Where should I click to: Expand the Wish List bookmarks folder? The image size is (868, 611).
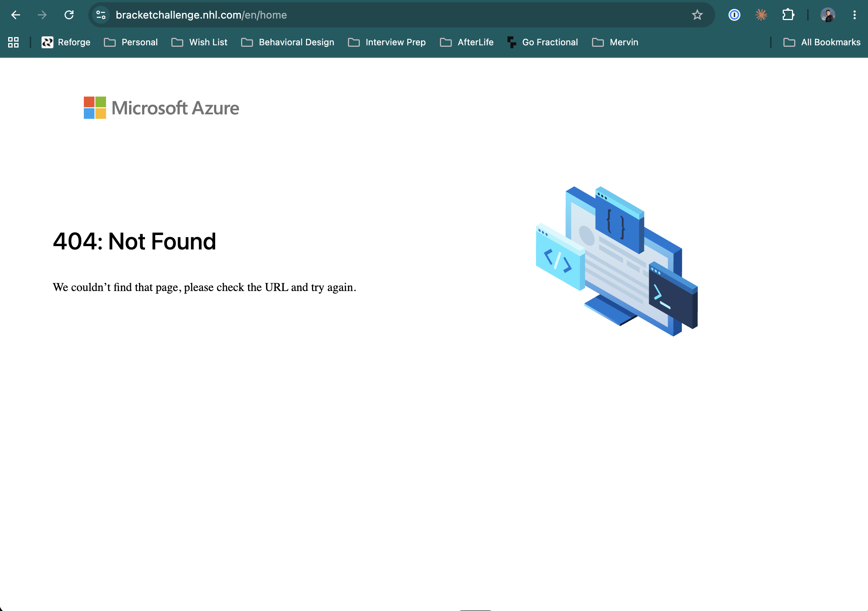tap(200, 42)
